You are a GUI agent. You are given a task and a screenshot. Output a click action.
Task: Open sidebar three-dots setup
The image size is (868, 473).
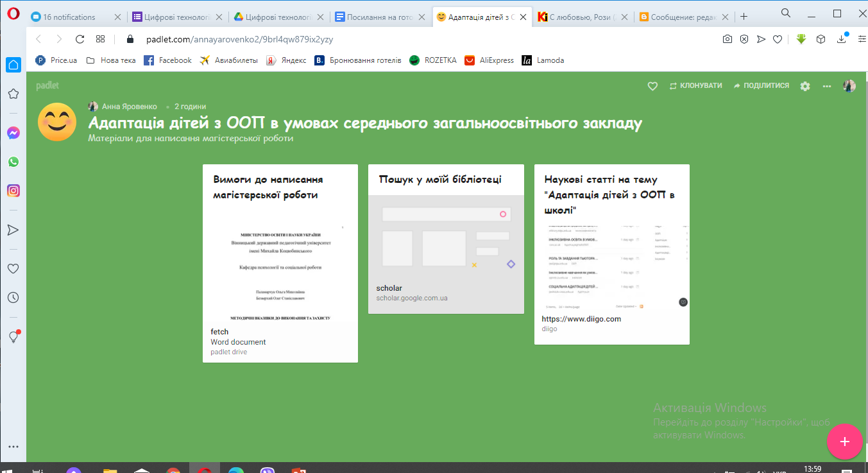[x=13, y=447]
